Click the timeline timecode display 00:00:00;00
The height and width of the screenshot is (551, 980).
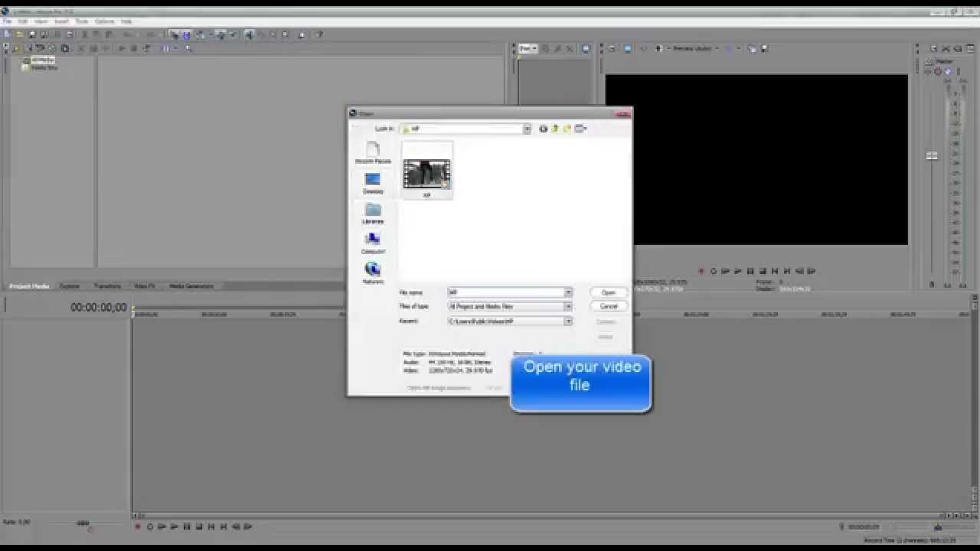pos(99,308)
